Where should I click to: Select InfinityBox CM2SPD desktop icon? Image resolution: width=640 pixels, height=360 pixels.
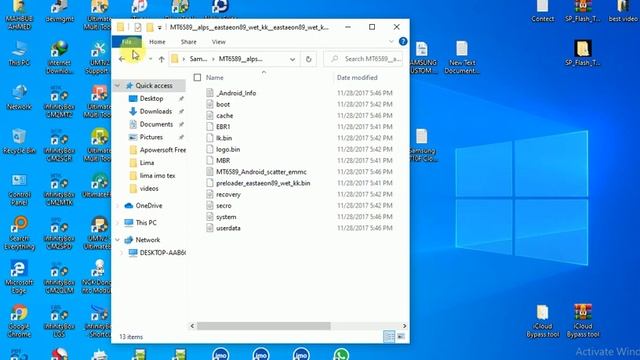click(60, 233)
